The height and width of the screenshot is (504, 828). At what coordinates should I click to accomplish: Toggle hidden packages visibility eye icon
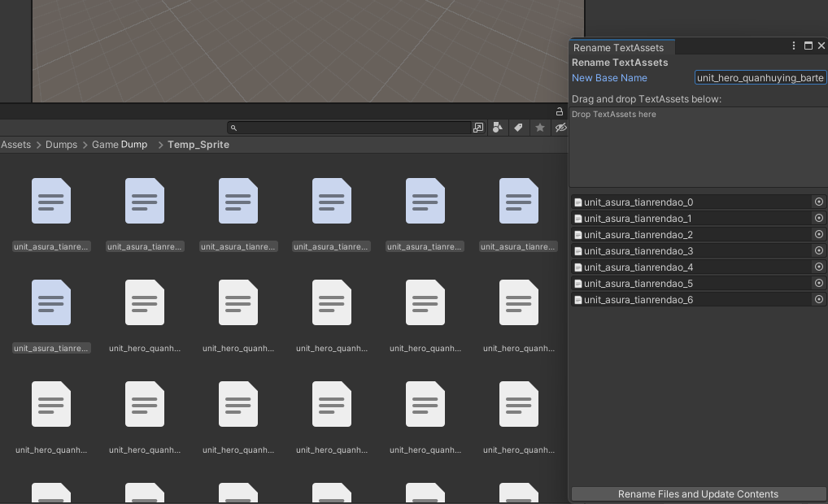click(x=560, y=128)
